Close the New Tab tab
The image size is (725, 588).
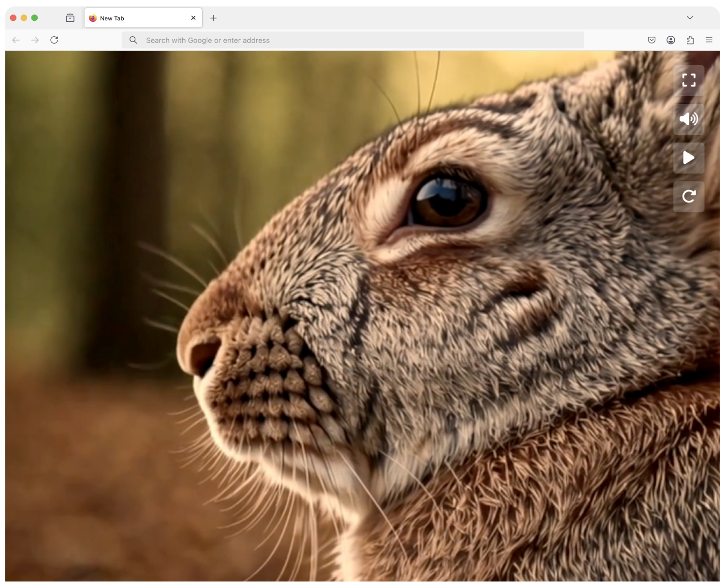pos(193,18)
